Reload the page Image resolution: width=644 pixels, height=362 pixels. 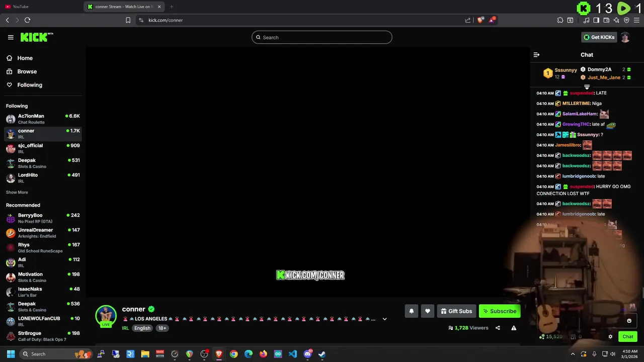click(27, 20)
